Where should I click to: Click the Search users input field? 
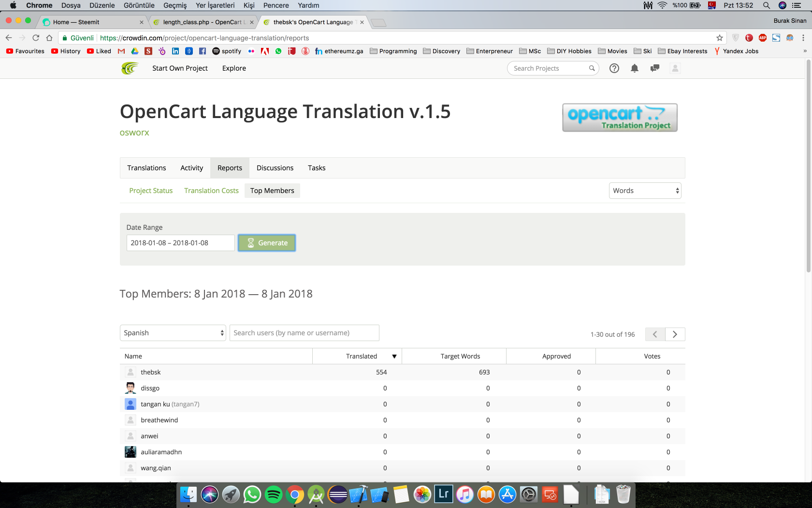coord(304,333)
